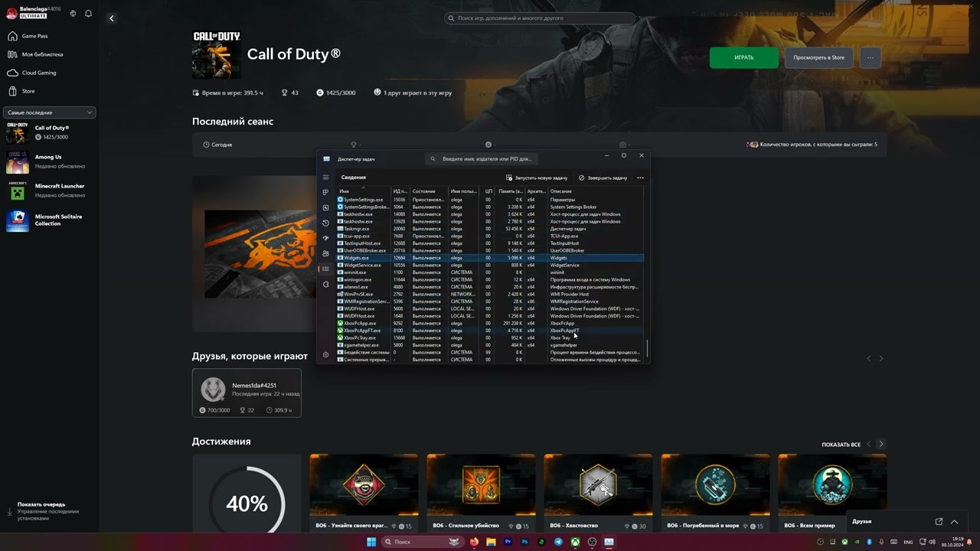Click the green 'ИГРАТЬ' button

pyautogui.click(x=744, y=57)
